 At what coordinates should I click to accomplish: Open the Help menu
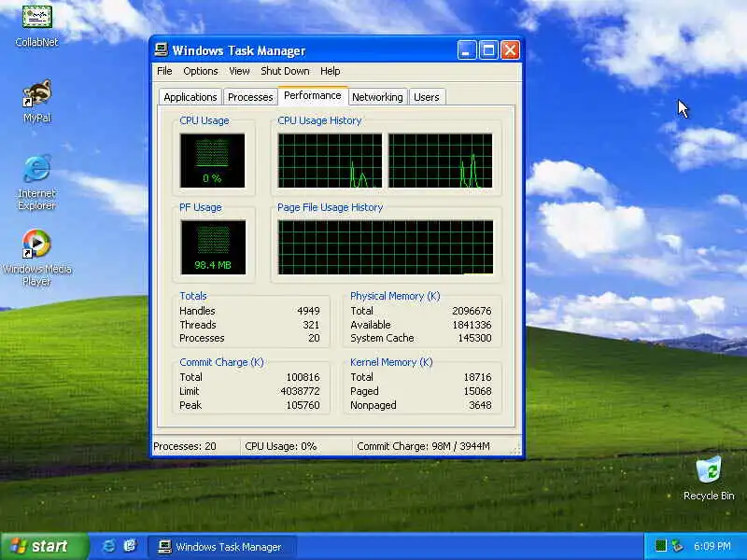pos(331,71)
